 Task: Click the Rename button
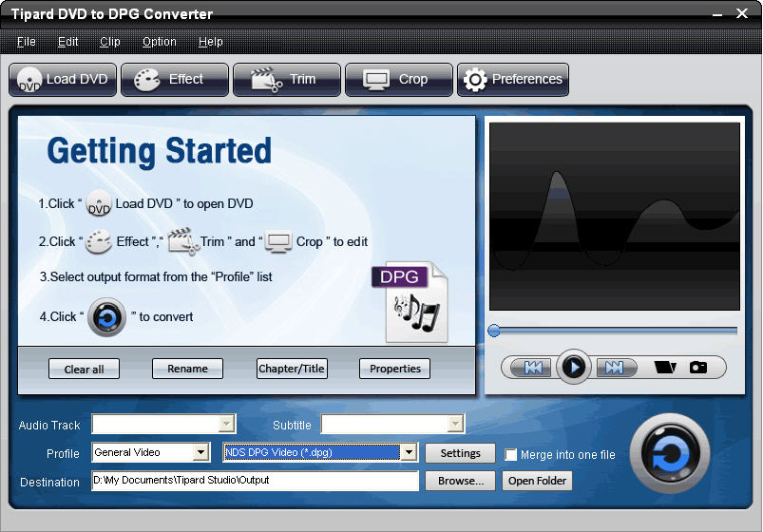(x=187, y=369)
